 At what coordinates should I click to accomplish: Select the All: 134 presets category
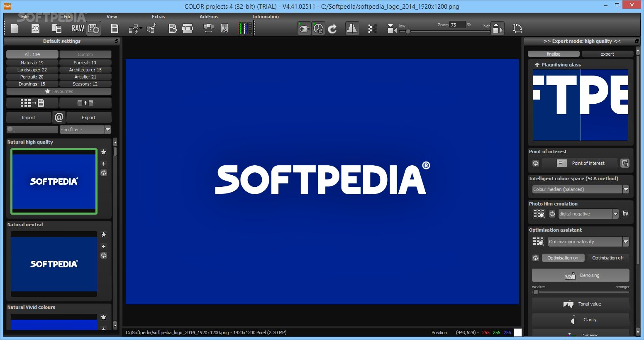[x=32, y=54]
